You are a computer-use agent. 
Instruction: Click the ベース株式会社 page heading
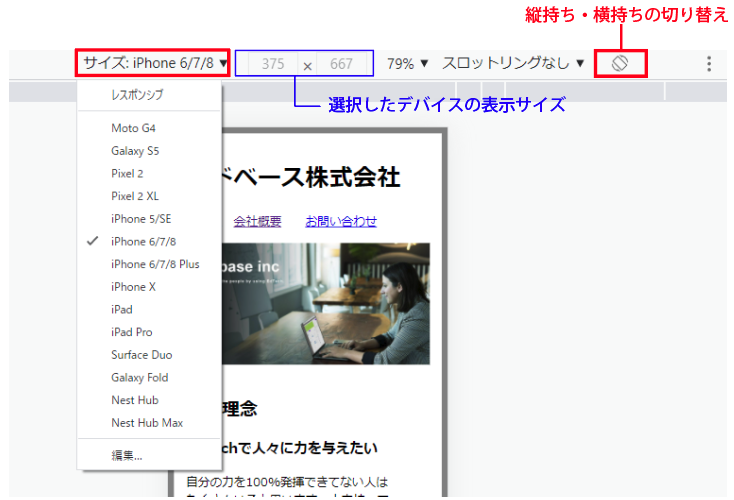click(311, 177)
